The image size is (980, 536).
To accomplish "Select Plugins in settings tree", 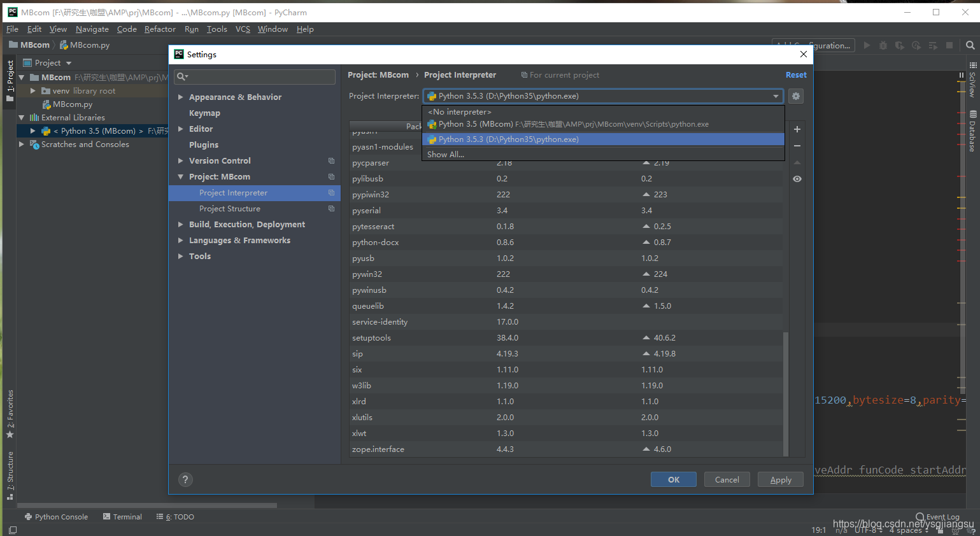I will pyautogui.click(x=204, y=145).
